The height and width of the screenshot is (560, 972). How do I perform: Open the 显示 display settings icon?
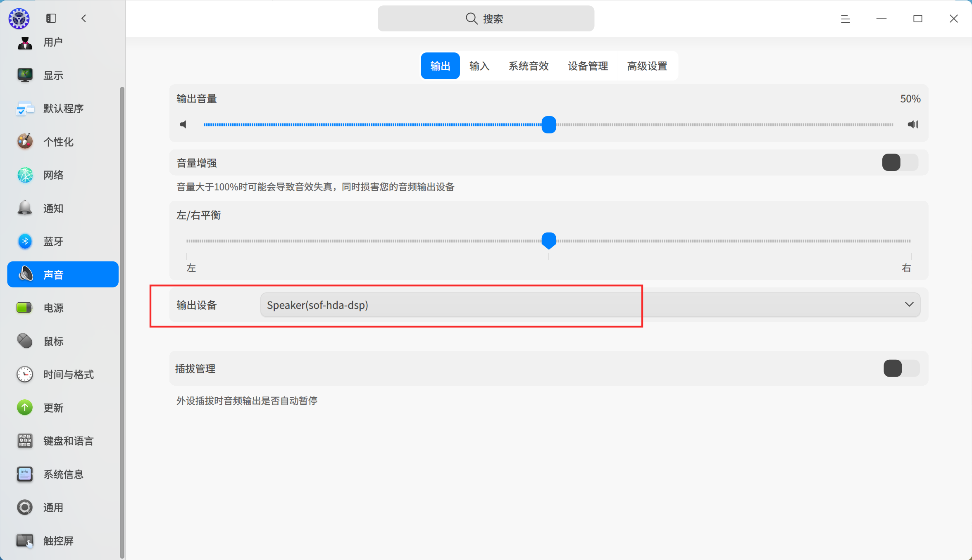(25, 75)
